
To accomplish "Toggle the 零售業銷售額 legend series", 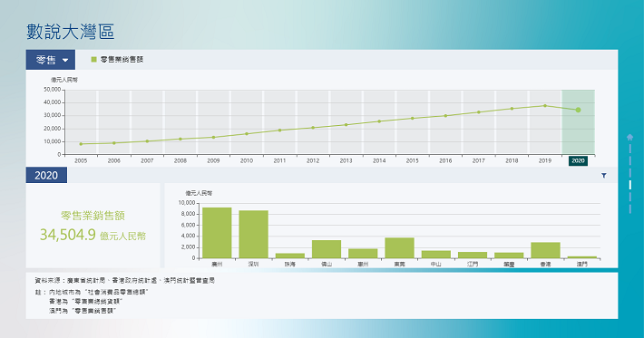I will 117,60.
